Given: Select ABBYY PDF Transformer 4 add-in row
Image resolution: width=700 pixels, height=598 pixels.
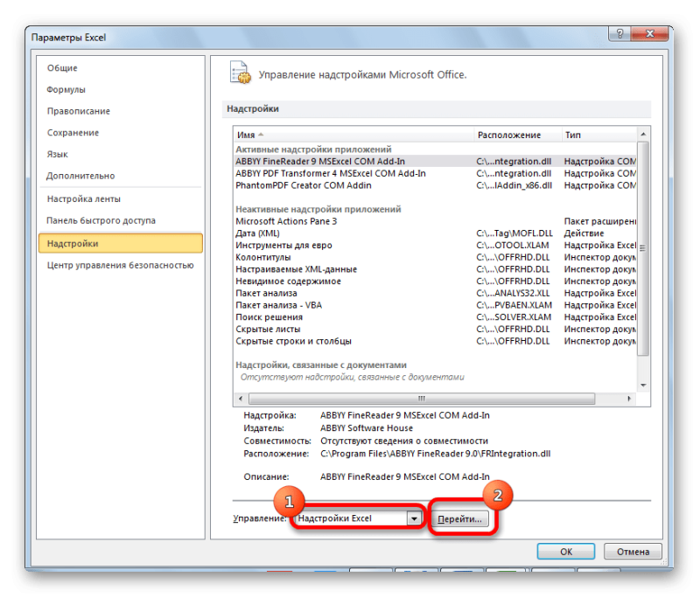Looking at the screenshot, I should [435, 173].
